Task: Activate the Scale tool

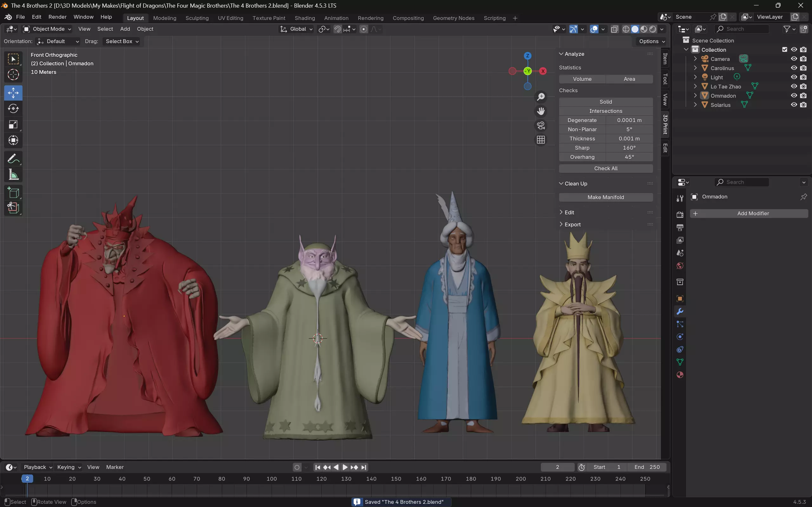Action: click(x=13, y=124)
